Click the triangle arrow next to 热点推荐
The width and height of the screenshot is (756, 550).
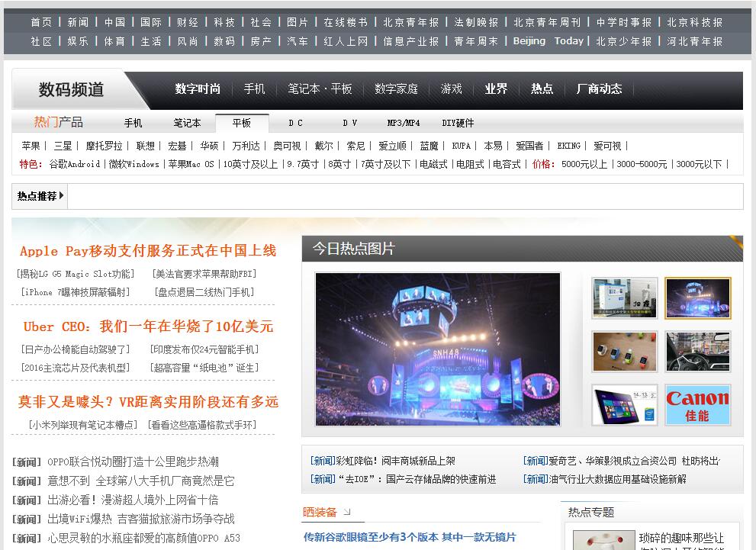tap(61, 196)
